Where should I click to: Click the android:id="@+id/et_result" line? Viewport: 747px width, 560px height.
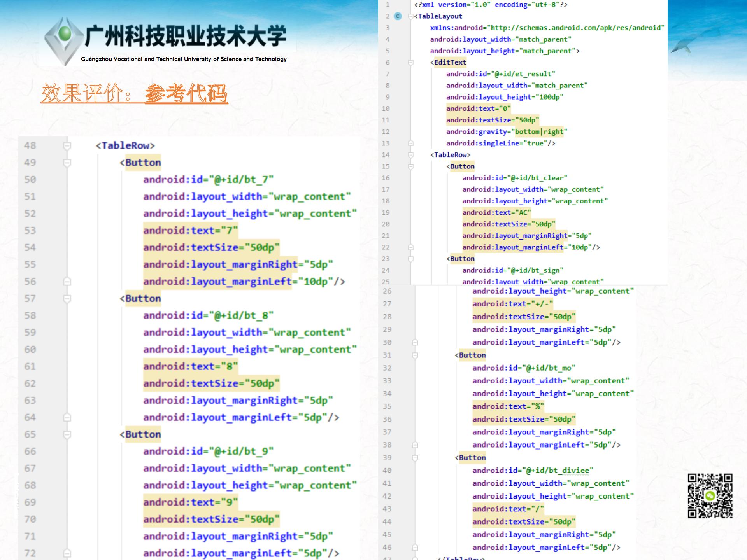pos(500,74)
